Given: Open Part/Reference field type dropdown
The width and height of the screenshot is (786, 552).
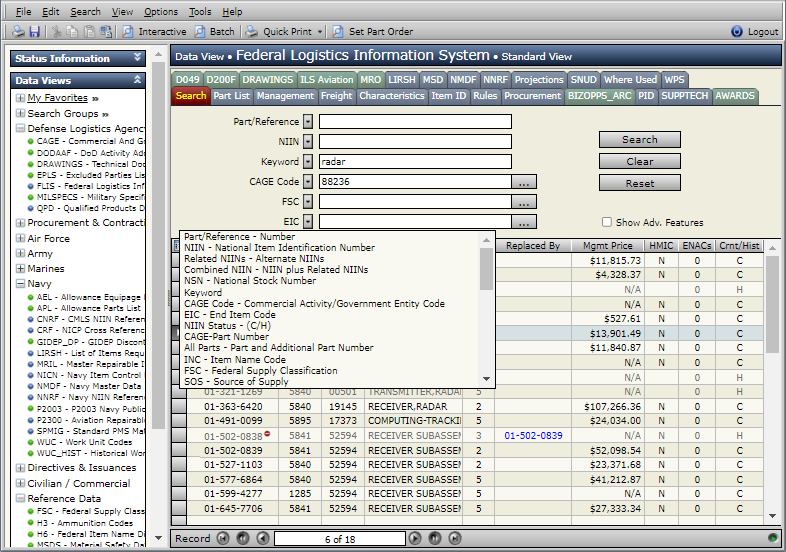Looking at the screenshot, I should click(308, 121).
